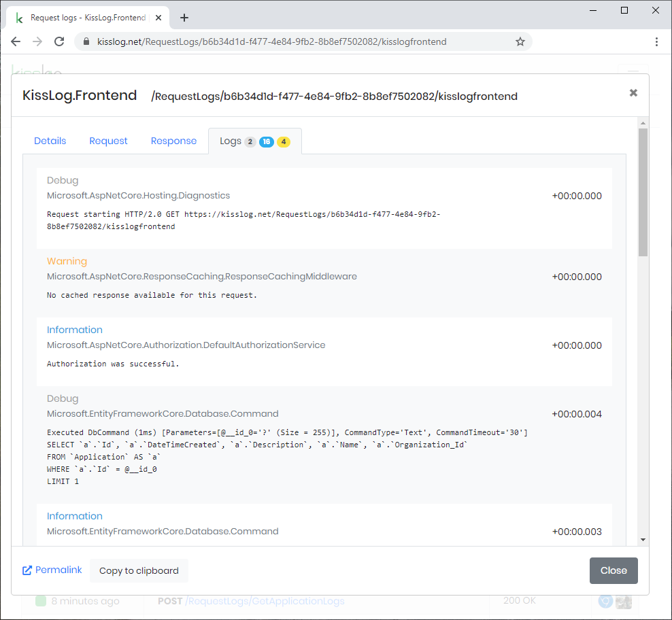Reload the page with the refresh icon
The image size is (672, 620).
(x=59, y=41)
